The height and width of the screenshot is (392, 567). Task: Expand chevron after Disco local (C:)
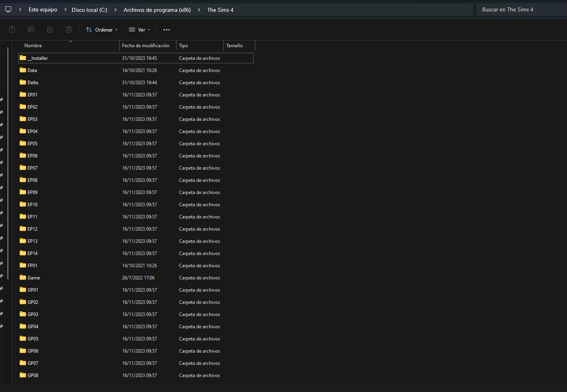point(115,9)
